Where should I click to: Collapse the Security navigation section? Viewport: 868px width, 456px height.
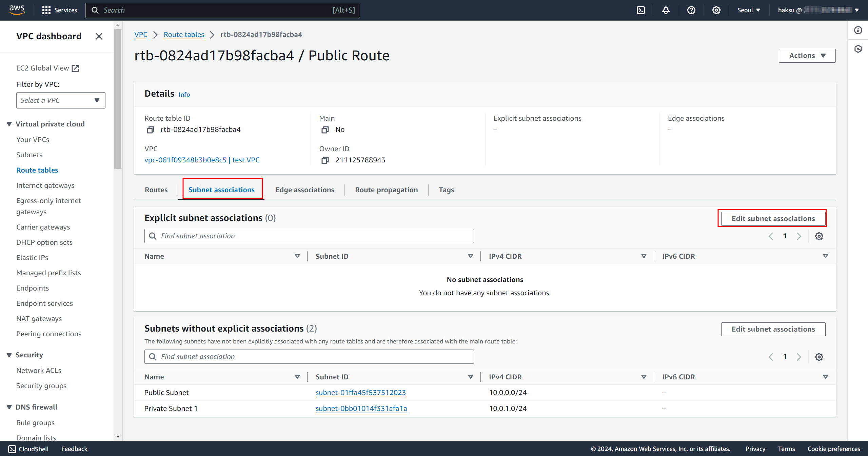[9, 355]
